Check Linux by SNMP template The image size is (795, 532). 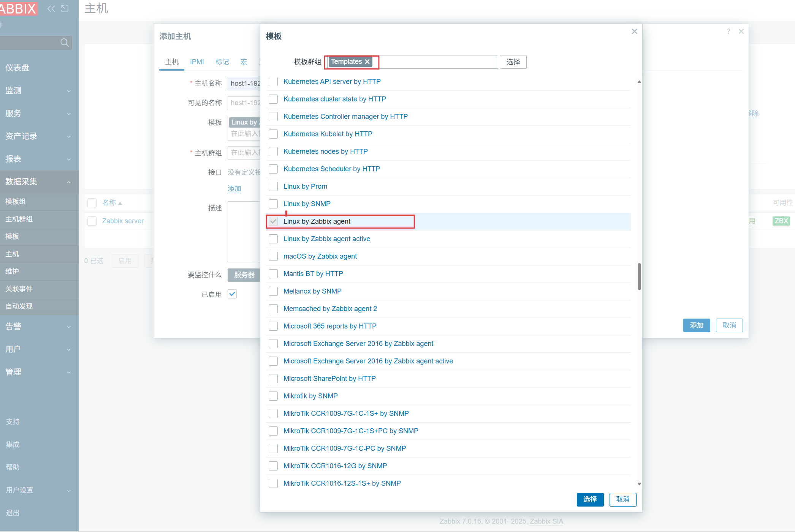pos(273,204)
